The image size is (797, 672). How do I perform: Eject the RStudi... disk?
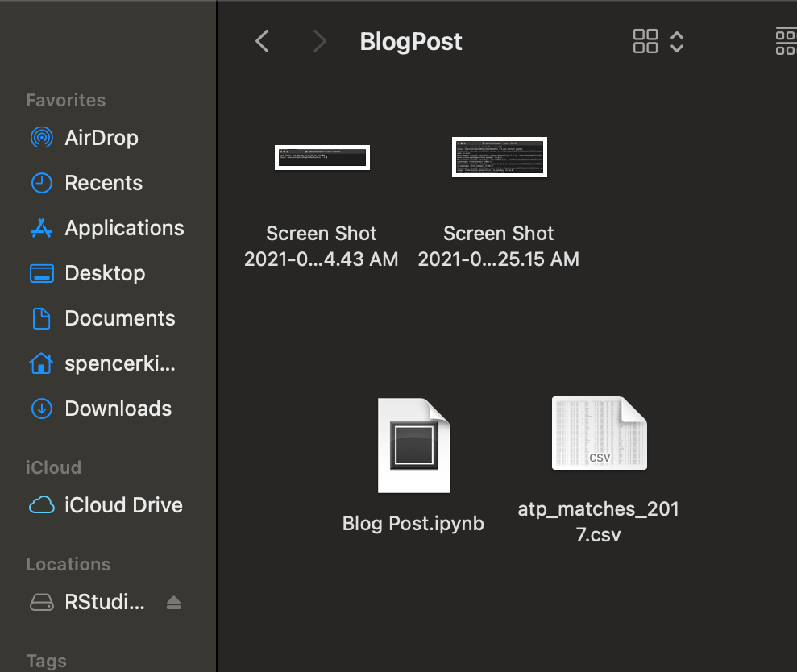[x=174, y=603]
